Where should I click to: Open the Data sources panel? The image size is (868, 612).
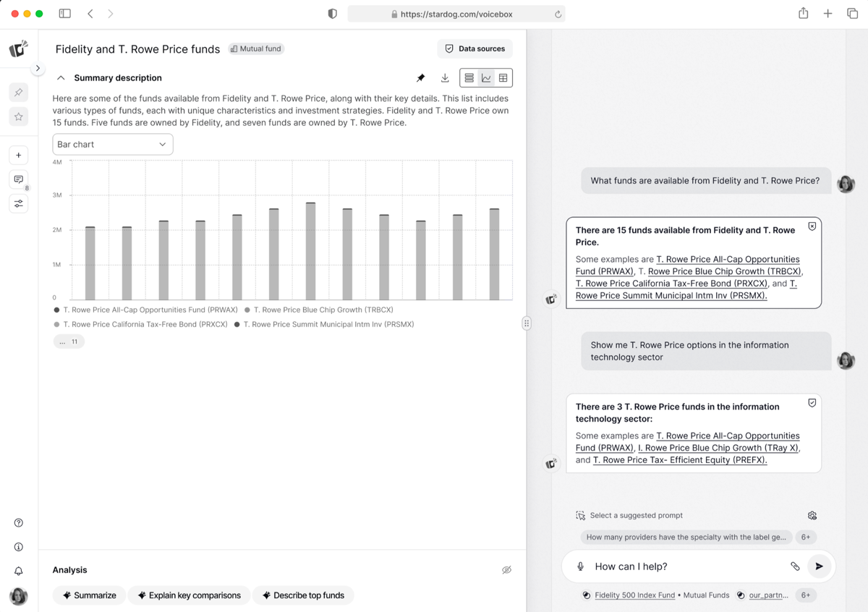tap(475, 48)
